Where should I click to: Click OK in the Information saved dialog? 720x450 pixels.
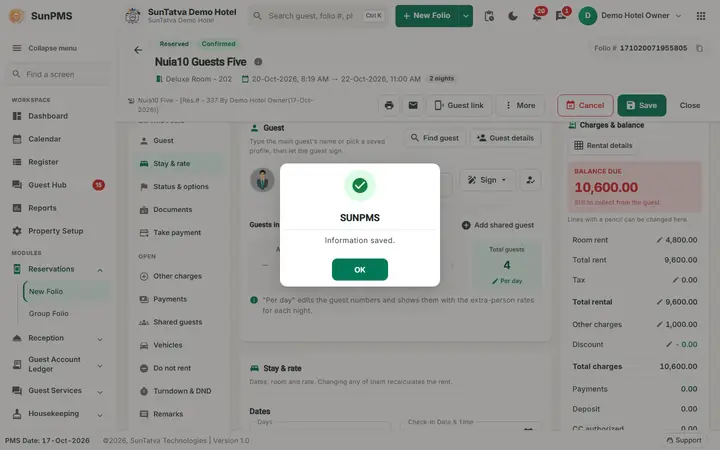pyautogui.click(x=360, y=270)
